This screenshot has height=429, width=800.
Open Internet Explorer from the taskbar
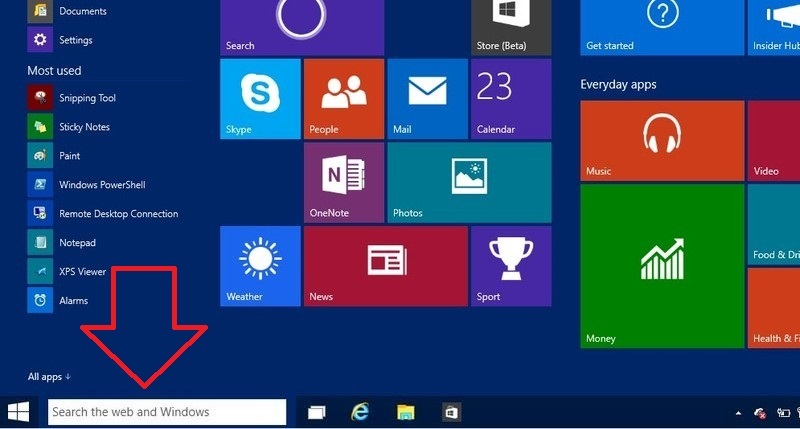[361, 412]
